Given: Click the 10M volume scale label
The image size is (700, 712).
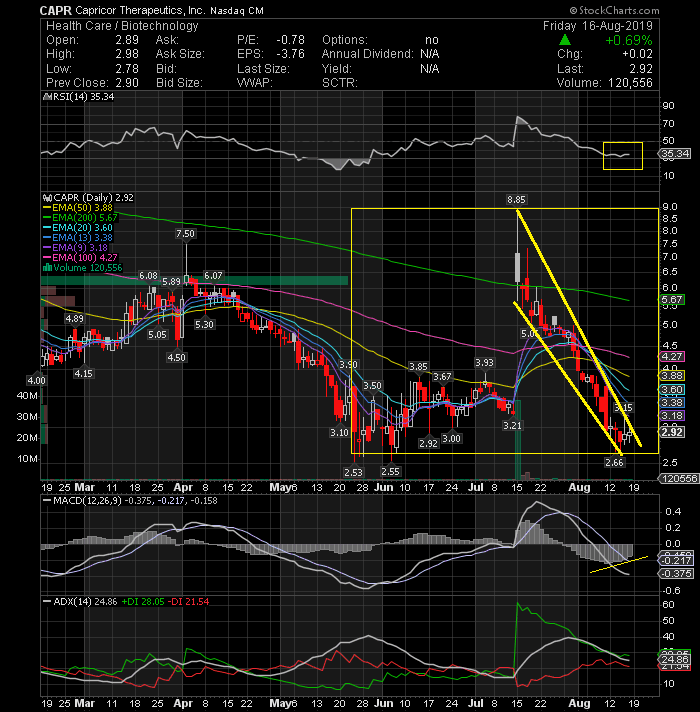Looking at the screenshot, I should 27,459.
